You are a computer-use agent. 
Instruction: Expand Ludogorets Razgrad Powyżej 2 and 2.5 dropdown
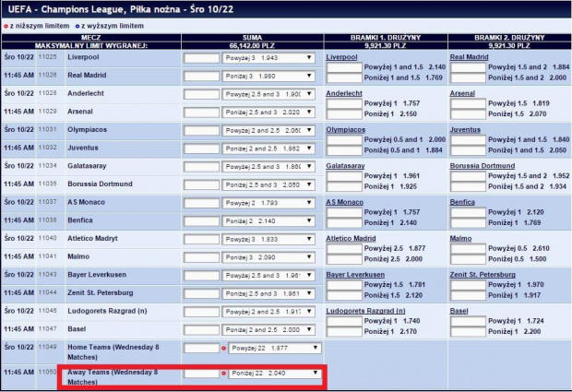(x=268, y=312)
